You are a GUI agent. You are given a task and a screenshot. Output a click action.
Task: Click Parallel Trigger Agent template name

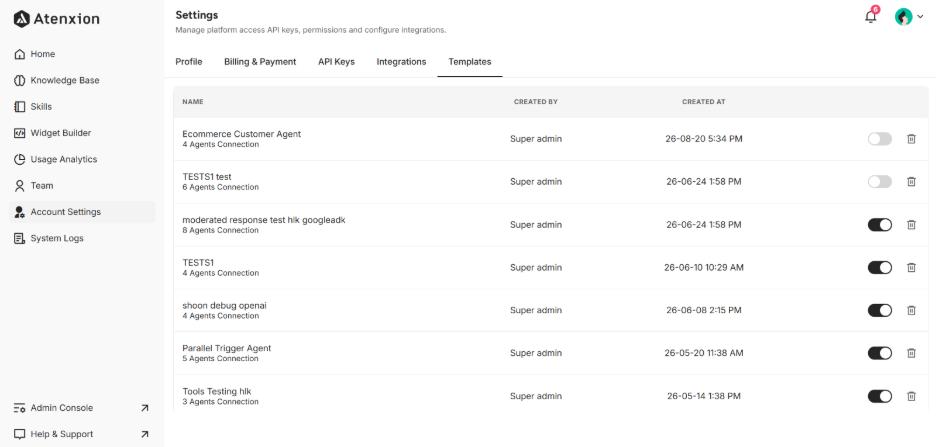[227, 348]
